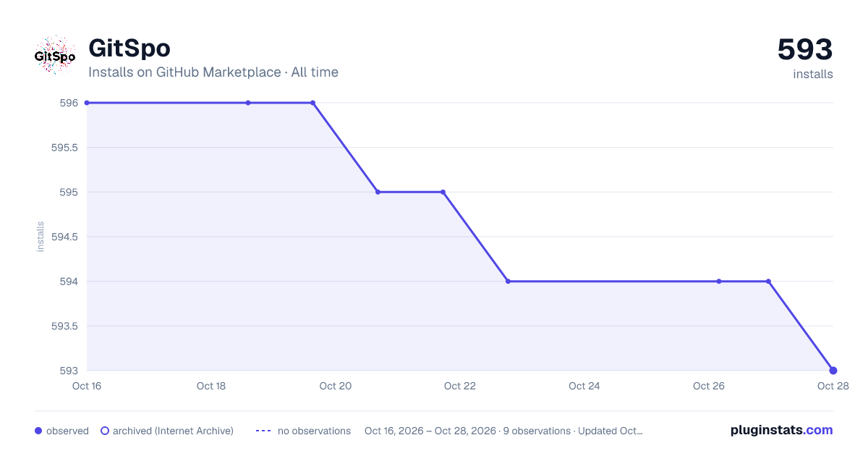Select the final 593 data point at Oct 28
Viewport: 868px width, 456px height.
833,371
